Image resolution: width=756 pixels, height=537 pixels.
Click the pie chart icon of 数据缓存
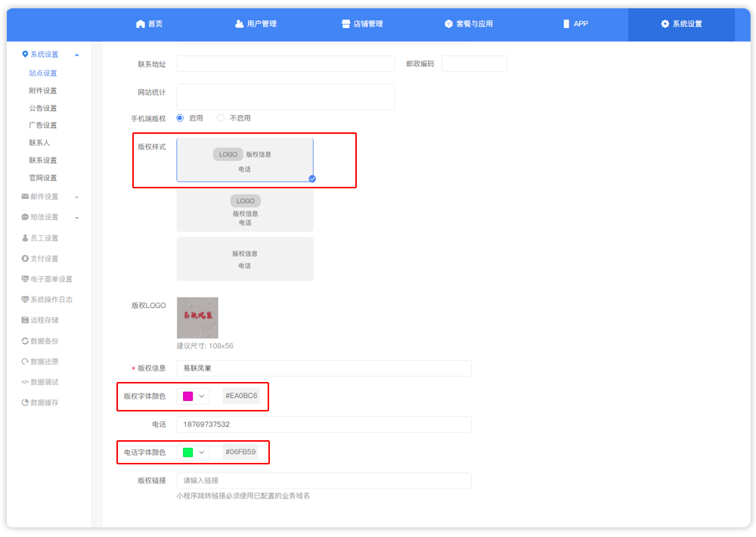(25, 402)
